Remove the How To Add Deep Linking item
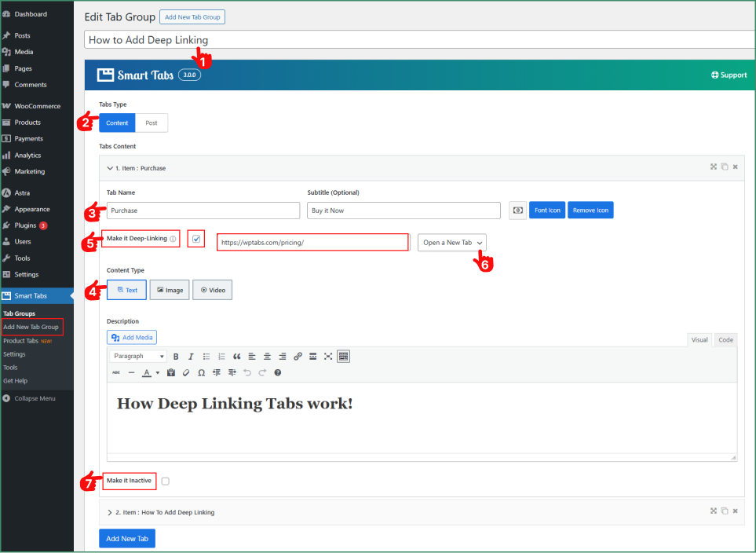756x553 pixels. [736, 511]
